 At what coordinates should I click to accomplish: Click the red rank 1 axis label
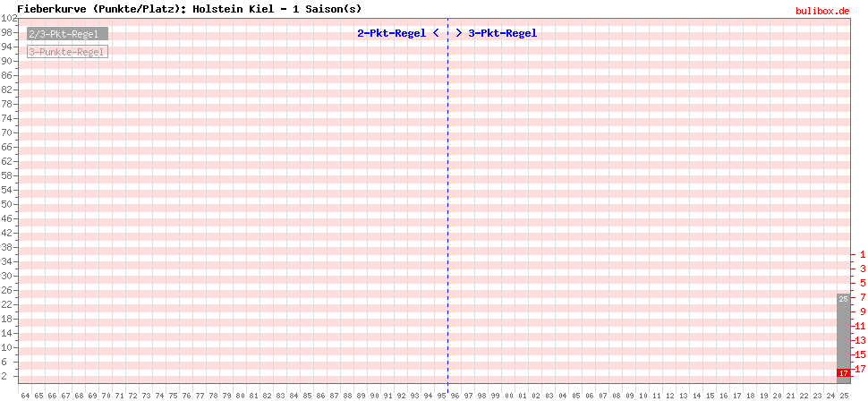(862, 254)
